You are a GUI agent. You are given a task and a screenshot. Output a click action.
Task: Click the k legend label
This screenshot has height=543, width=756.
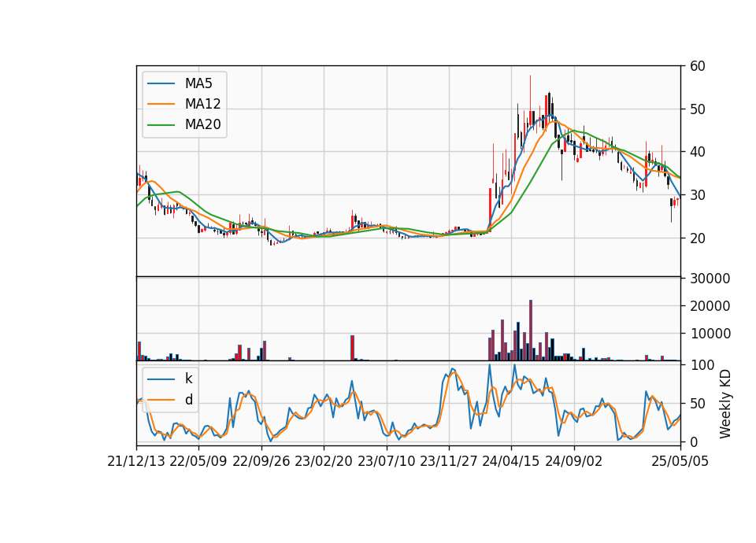(x=188, y=379)
